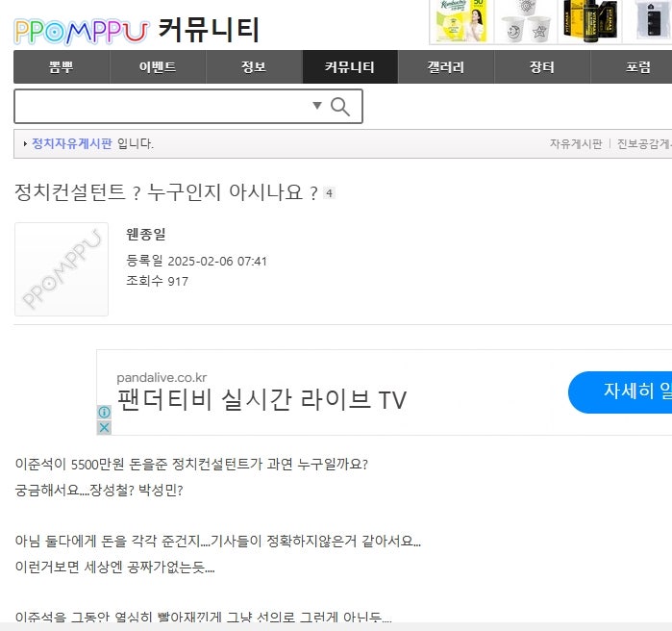The image size is (672, 631).
Task: Open the PPOMPPU logo home link
Action: [82, 32]
